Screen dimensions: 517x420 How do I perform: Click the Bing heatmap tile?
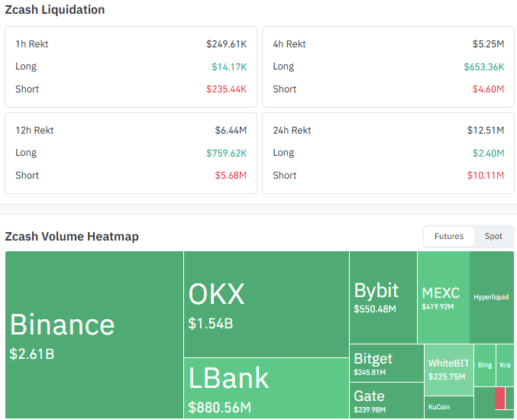[485, 365]
